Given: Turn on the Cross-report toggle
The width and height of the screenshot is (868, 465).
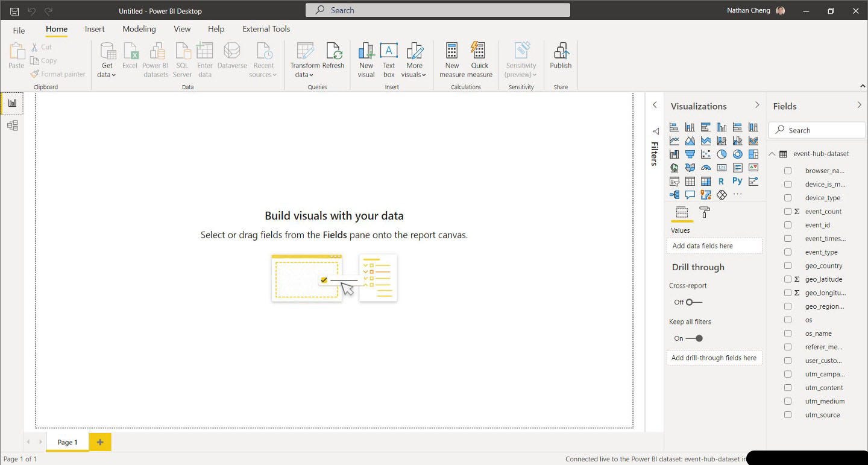Looking at the screenshot, I should point(694,302).
